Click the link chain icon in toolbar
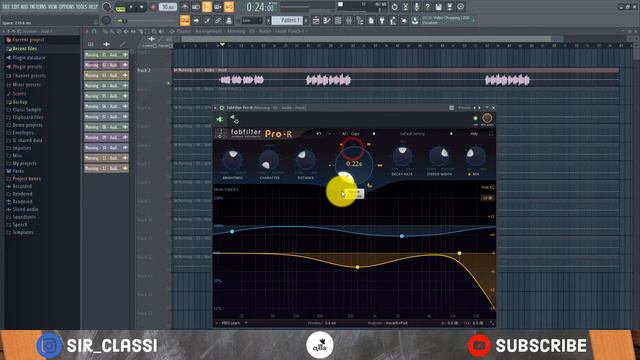This screenshot has height=360, width=640. pyautogui.click(x=218, y=20)
